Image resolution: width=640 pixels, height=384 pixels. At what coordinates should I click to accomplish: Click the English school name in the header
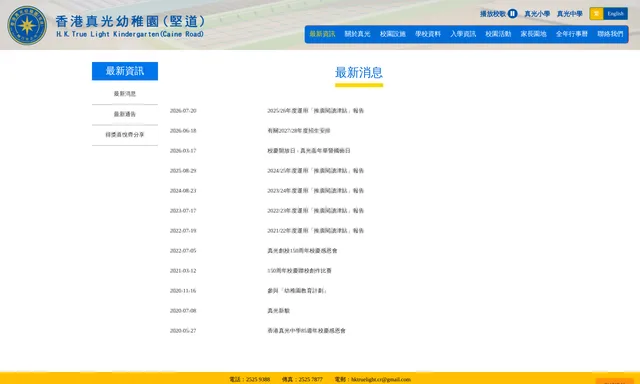(130, 34)
